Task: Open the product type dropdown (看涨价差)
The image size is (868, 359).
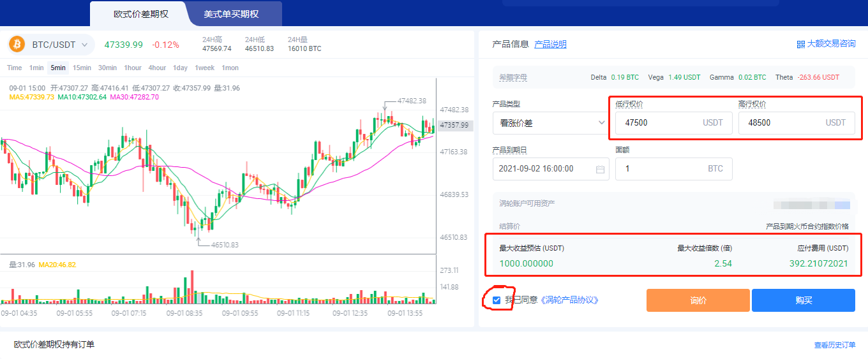Action: point(550,123)
